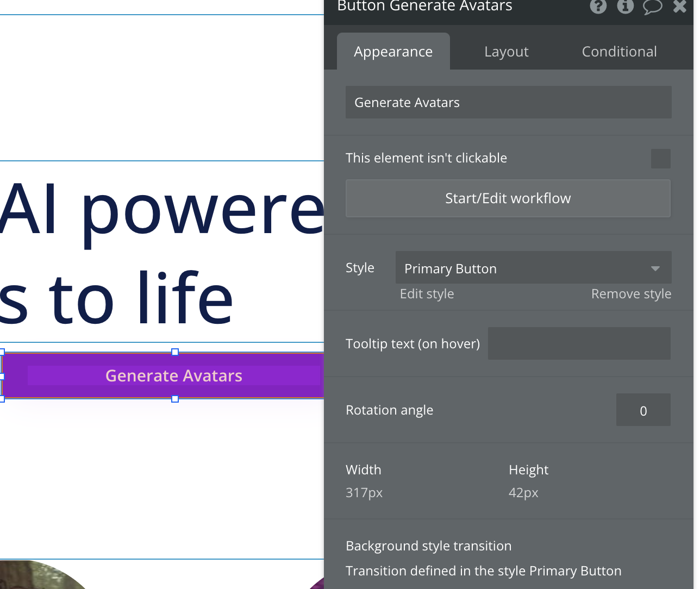Go to the Conditional tab
700x589 pixels.
point(619,52)
